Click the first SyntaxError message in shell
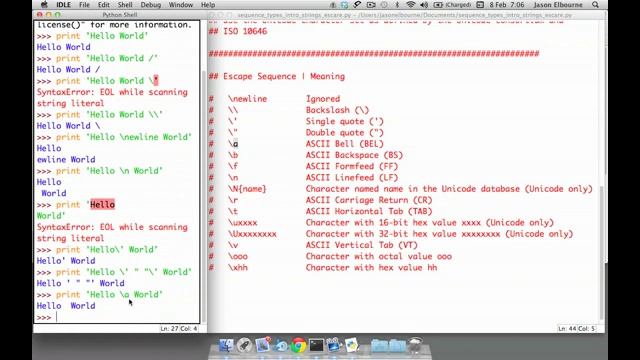Image resolution: width=640 pixels, height=360 pixels. coord(112,98)
